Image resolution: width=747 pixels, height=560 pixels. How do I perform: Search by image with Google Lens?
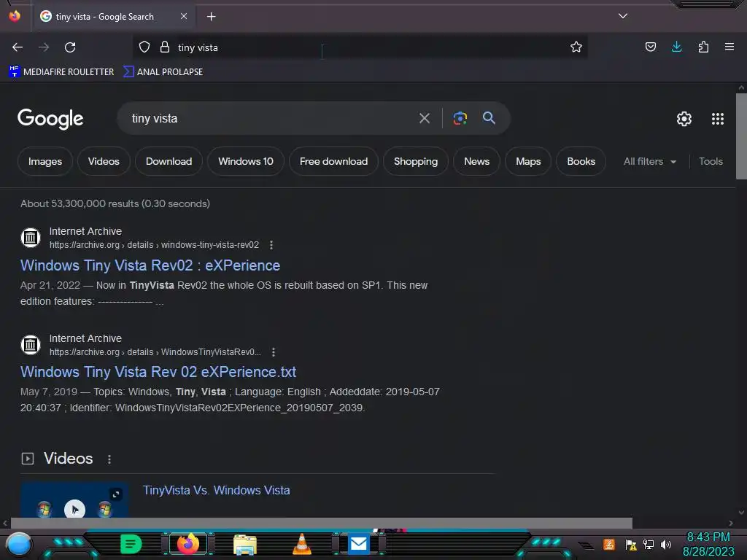(x=460, y=118)
